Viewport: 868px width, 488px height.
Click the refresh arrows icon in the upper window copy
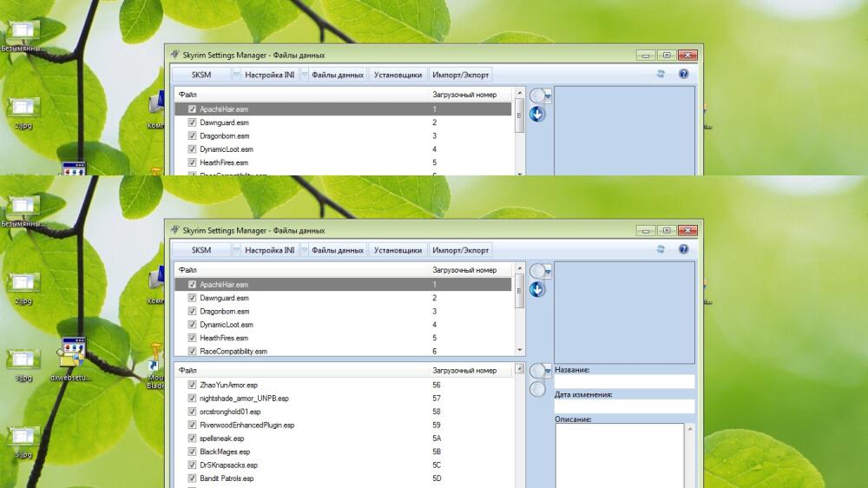(661, 74)
